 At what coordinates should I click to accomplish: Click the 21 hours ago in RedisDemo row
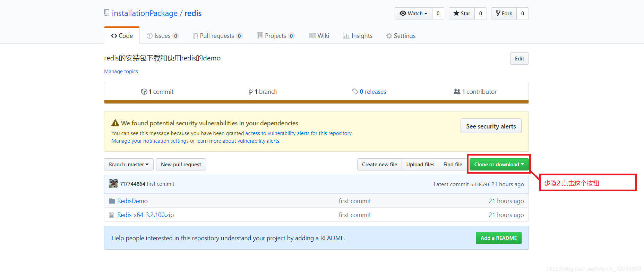[506, 201]
